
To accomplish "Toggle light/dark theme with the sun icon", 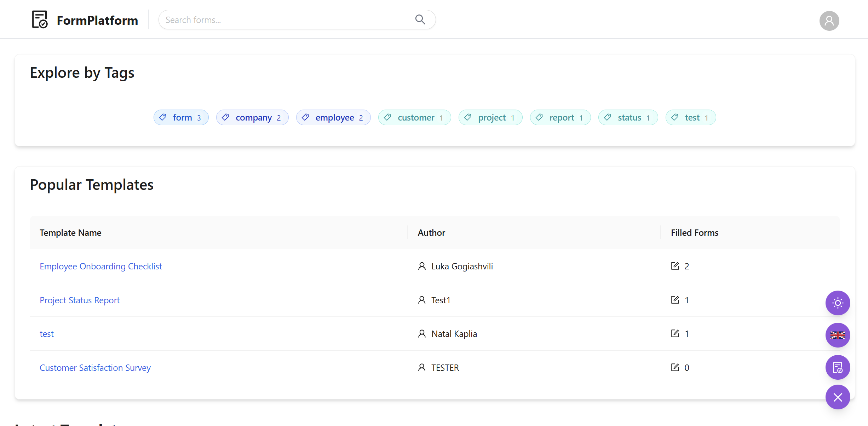I will 837,303.
